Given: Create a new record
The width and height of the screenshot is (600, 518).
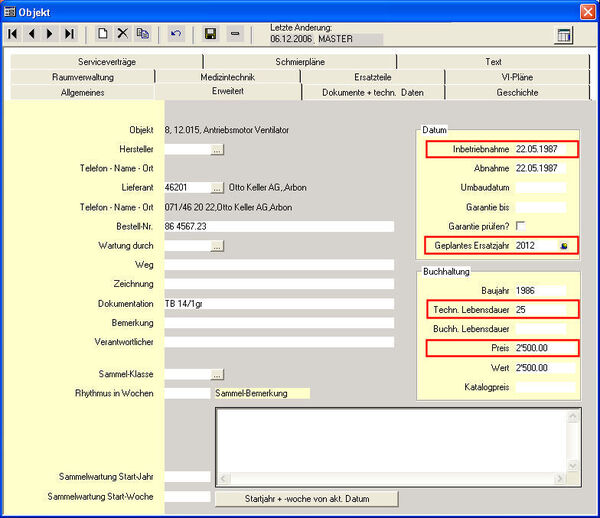Looking at the screenshot, I should (x=102, y=34).
